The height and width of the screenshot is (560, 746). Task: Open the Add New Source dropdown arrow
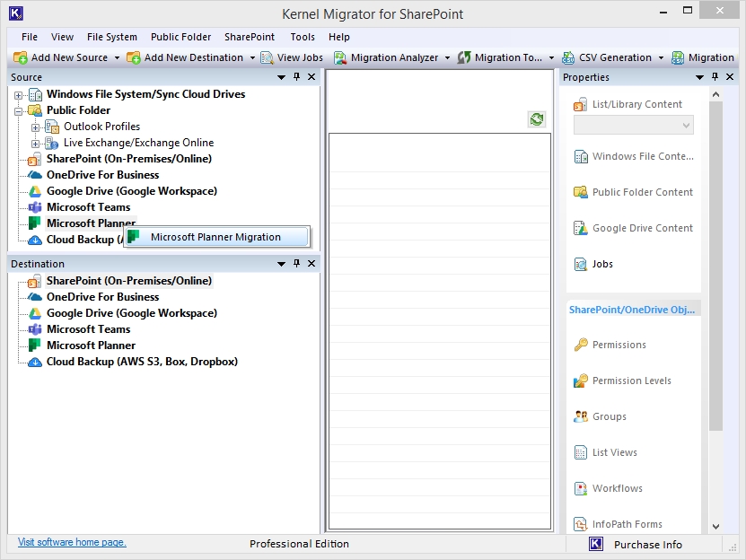(117, 58)
